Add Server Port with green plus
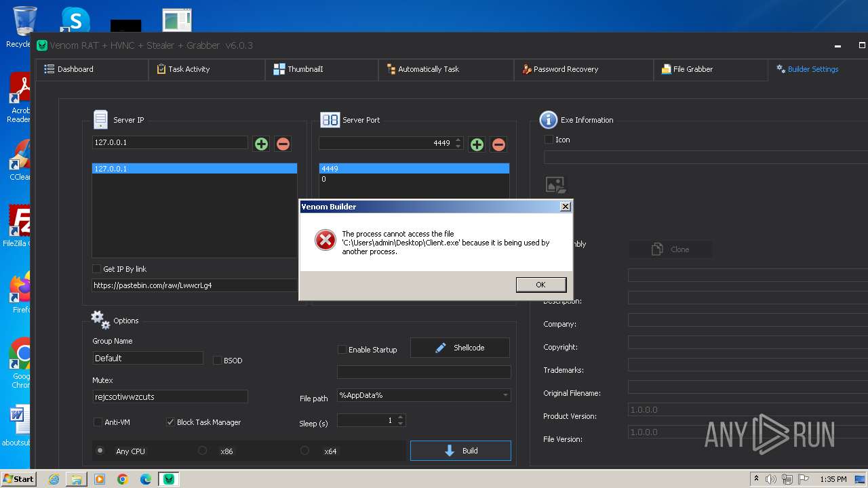 point(477,144)
